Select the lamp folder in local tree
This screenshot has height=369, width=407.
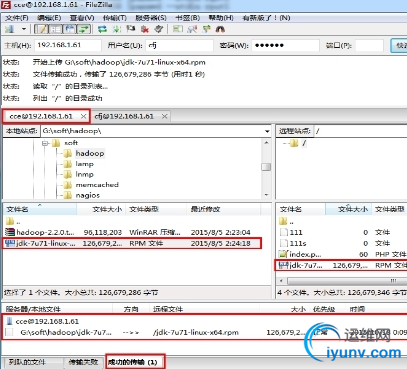click(85, 164)
